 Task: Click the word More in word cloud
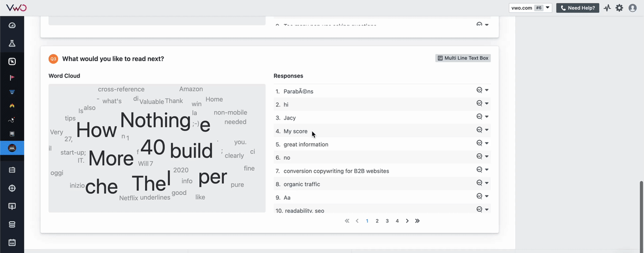click(111, 159)
